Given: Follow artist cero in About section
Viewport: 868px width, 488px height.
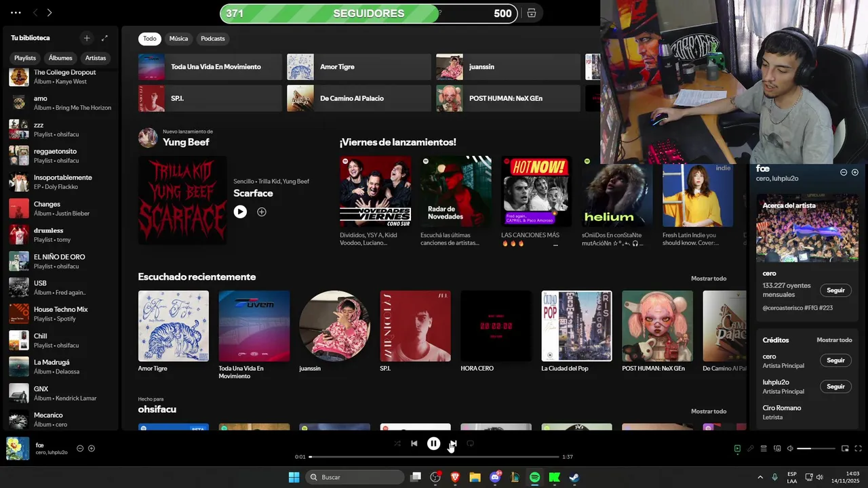Looking at the screenshot, I should pyautogui.click(x=835, y=290).
